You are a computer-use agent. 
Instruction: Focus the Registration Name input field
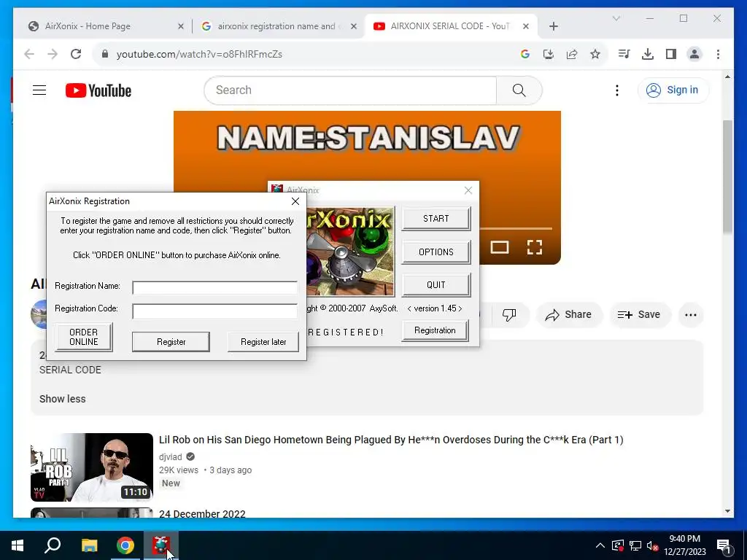click(x=215, y=287)
